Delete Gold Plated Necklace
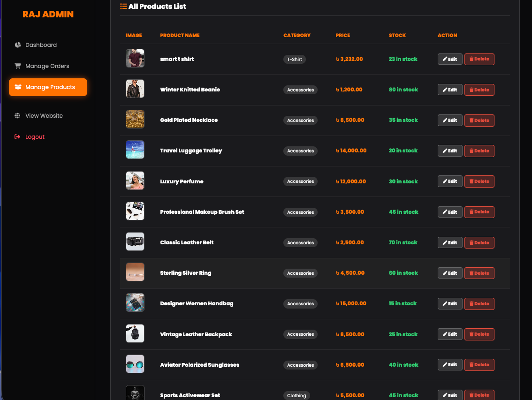This screenshot has height=400, width=532. pyautogui.click(x=479, y=120)
